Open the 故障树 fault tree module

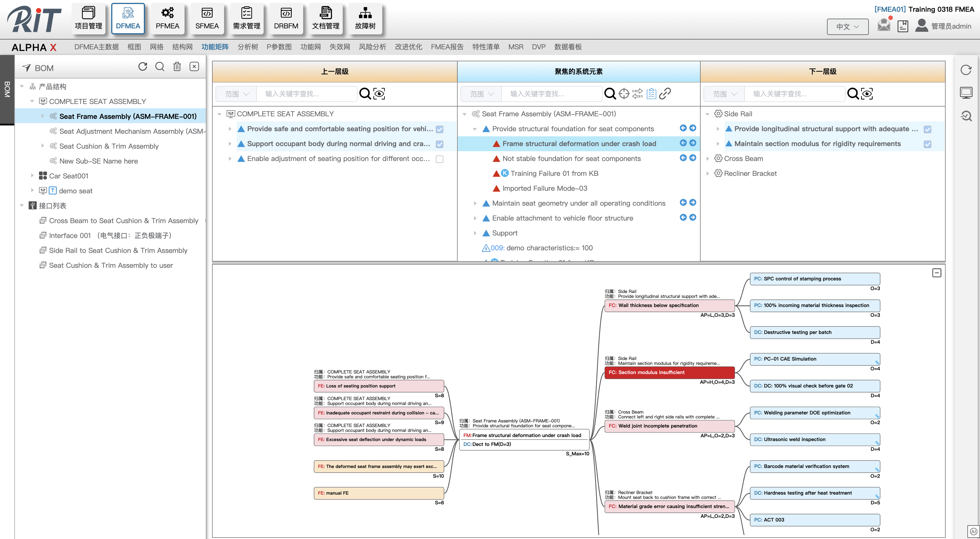point(364,19)
